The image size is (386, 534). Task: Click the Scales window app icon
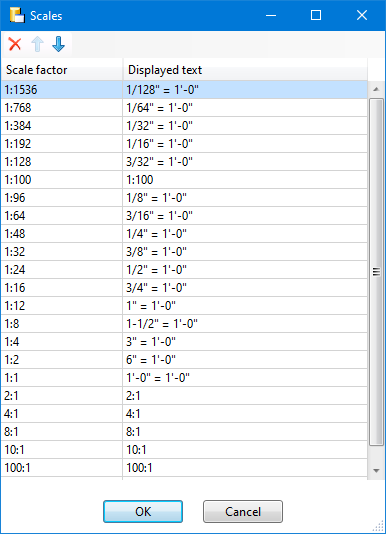tap(17, 15)
